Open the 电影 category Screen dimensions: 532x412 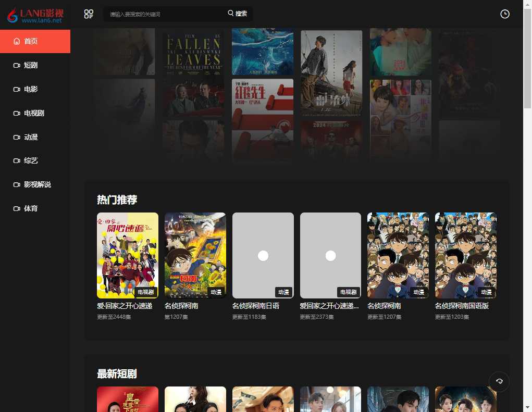35,89
